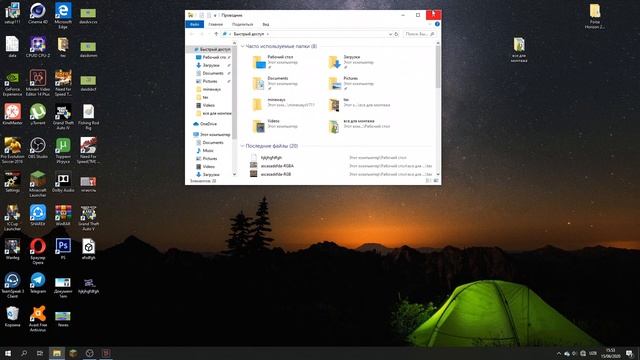Screen dimensions: 640x360
Task: Select the Avast Free Antivirus icon
Action: [38, 319]
